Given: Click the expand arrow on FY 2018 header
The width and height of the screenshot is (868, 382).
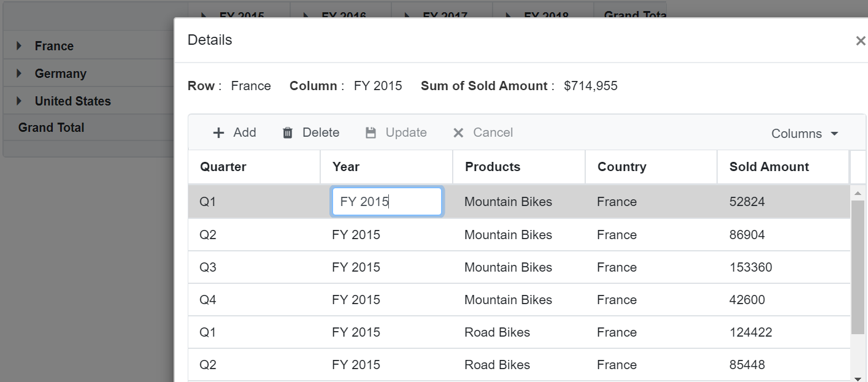Looking at the screenshot, I should pyautogui.click(x=507, y=15).
